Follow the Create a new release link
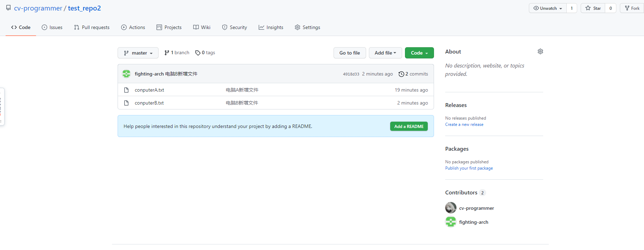Screen dimensions: 644x250 tap(464, 124)
